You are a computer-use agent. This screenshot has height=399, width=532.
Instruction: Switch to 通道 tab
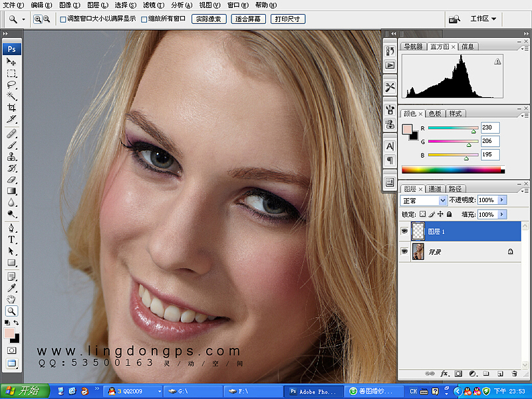pos(435,189)
